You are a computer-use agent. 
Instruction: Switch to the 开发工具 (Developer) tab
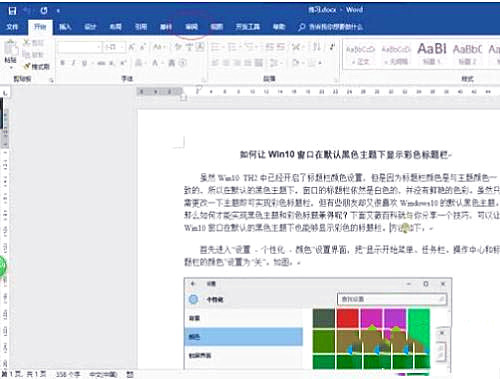pos(248,27)
